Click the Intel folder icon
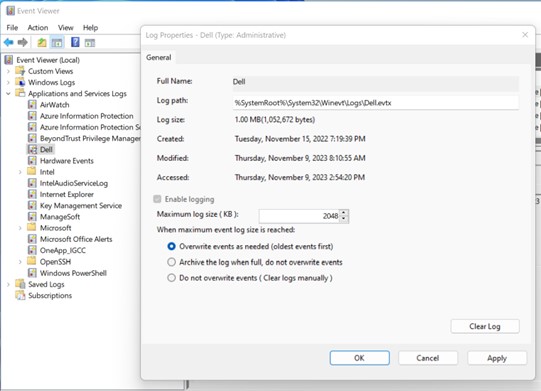541x391 pixels. pyautogui.click(x=31, y=171)
